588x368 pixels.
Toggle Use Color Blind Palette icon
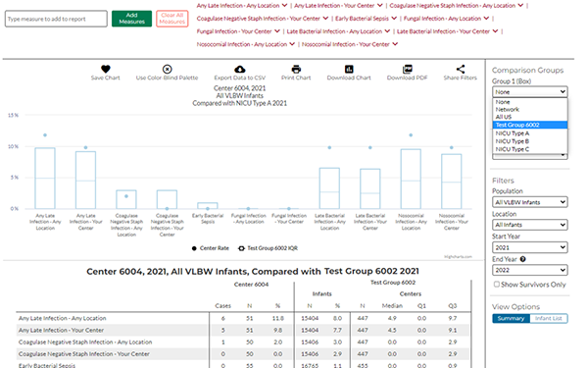[x=167, y=69]
